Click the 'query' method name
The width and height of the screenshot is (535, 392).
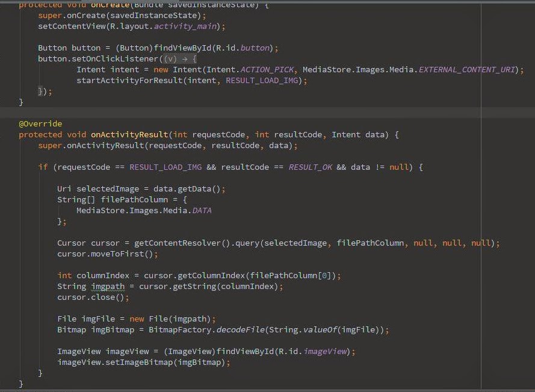tap(248, 243)
